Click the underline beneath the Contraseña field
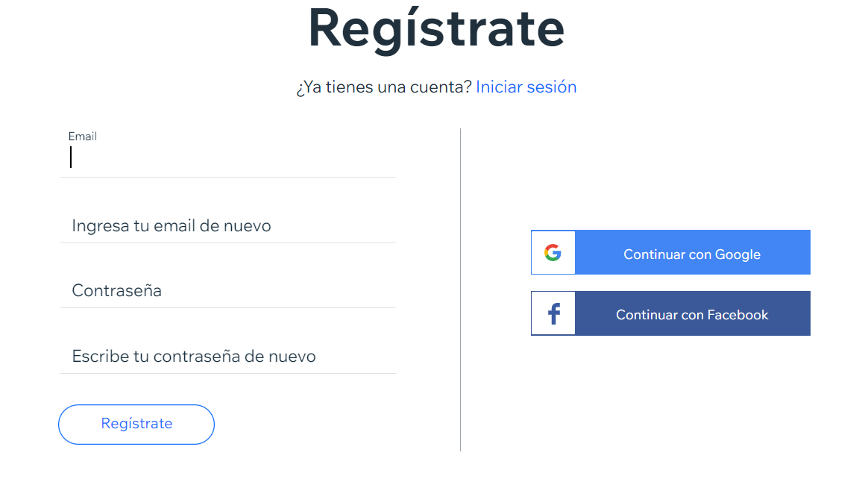The image size is (868, 482). pyautogui.click(x=227, y=307)
